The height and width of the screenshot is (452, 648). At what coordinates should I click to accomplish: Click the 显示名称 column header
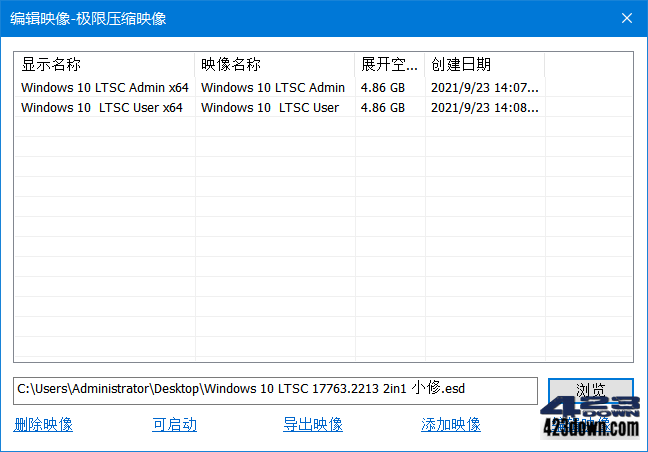105,64
